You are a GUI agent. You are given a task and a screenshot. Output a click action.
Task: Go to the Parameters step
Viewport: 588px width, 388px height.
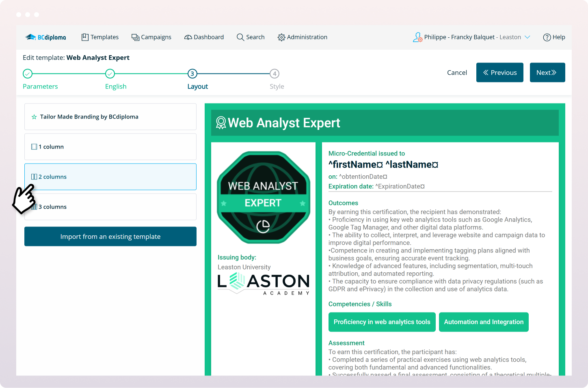28,74
